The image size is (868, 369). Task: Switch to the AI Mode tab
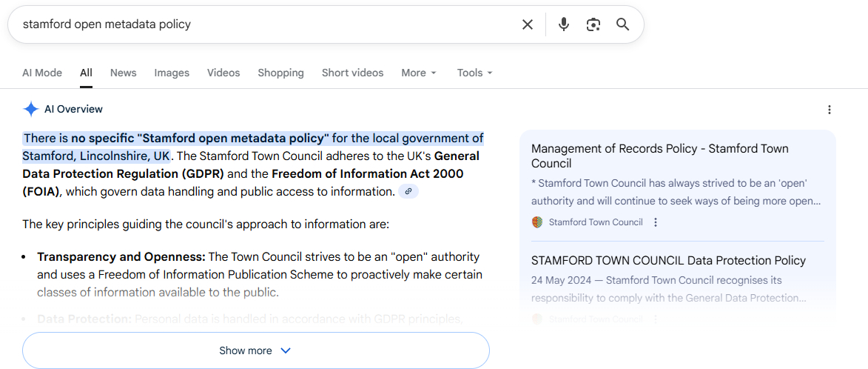(x=42, y=73)
